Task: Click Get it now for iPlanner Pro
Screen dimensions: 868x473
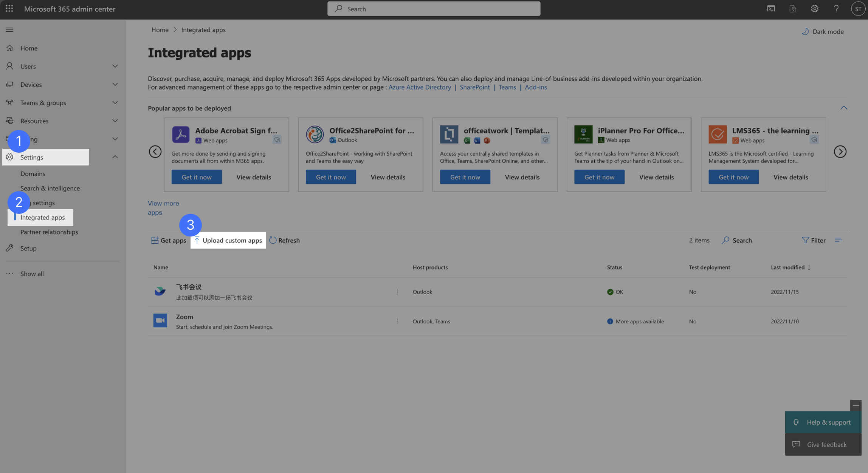Action: [x=599, y=177]
